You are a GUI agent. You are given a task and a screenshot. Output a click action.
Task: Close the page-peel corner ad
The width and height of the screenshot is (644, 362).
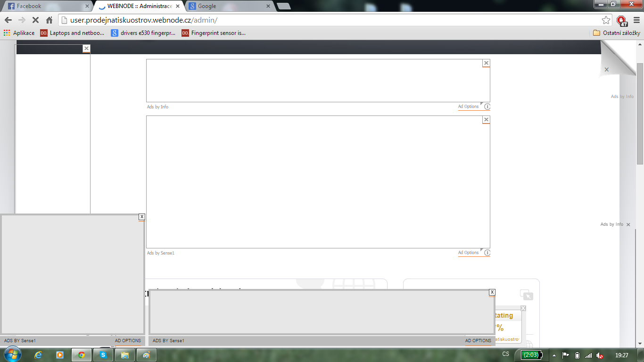point(607,70)
